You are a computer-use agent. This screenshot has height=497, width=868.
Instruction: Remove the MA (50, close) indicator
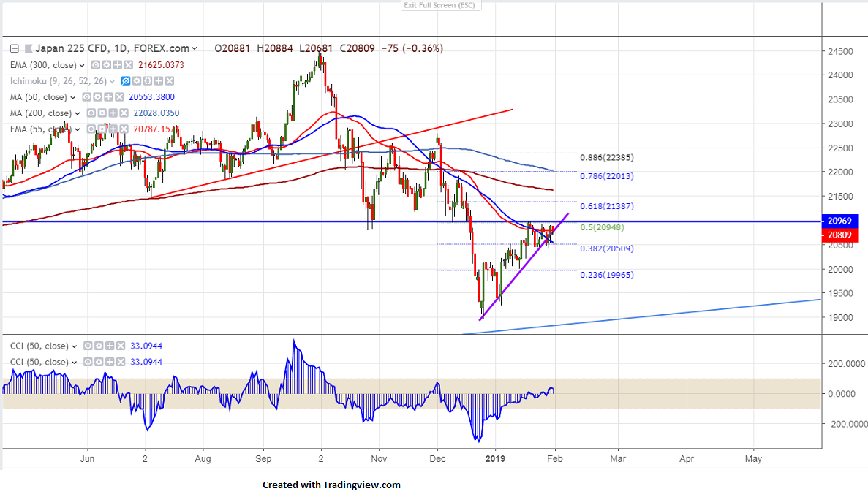coord(119,97)
